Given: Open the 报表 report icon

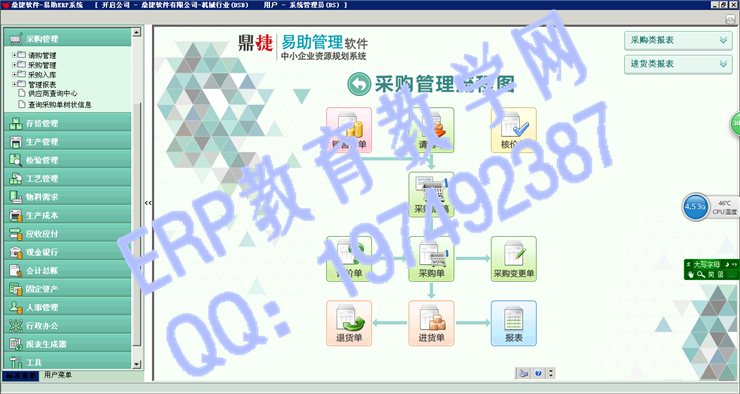Looking at the screenshot, I should [513, 323].
